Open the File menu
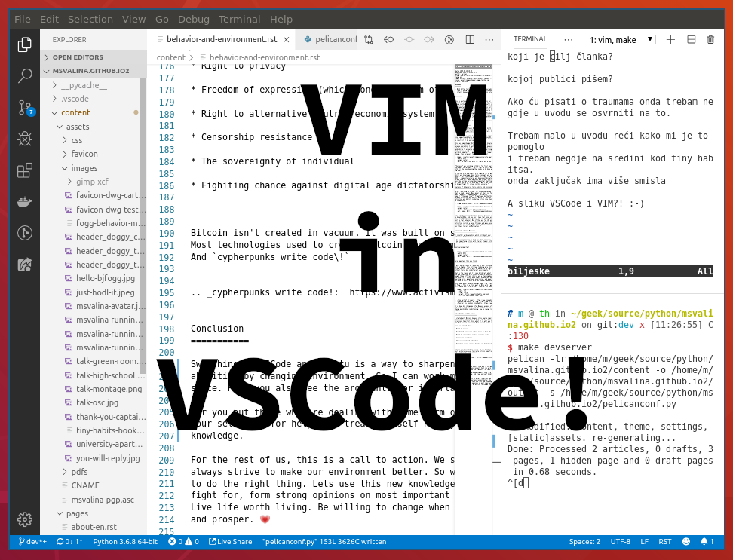 pos(23,19)
